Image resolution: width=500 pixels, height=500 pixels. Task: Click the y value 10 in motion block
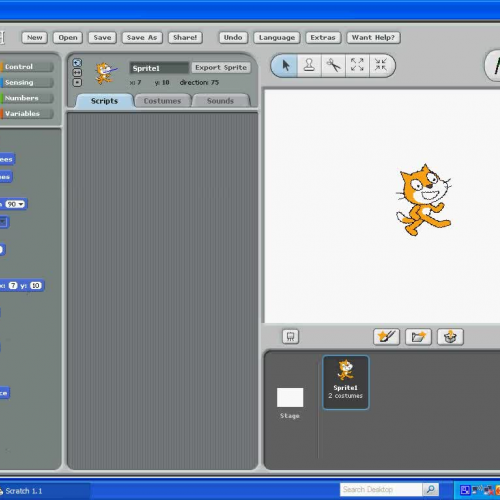(36, 286)
